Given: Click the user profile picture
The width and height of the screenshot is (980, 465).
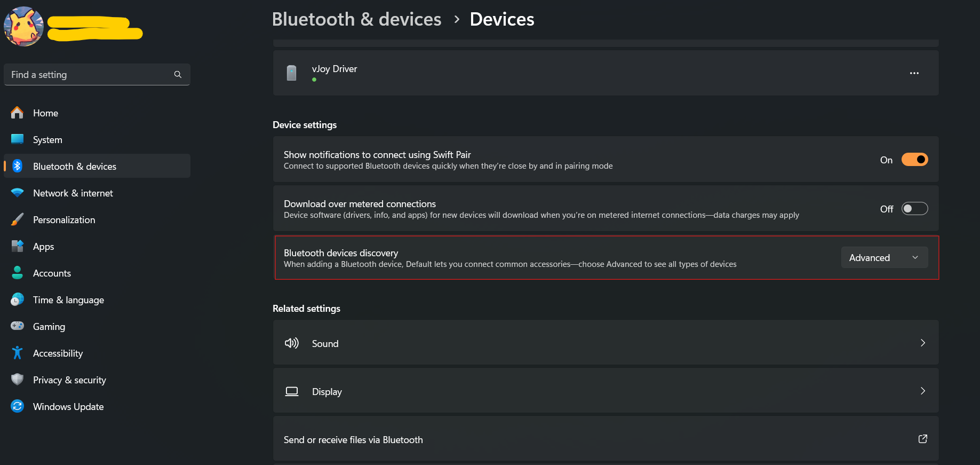Looking at the screenshot, I should (23, 27).
